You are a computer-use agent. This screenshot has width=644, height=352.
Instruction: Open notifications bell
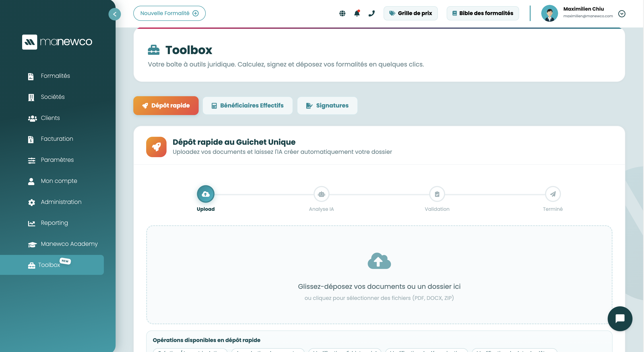(357, 13)
